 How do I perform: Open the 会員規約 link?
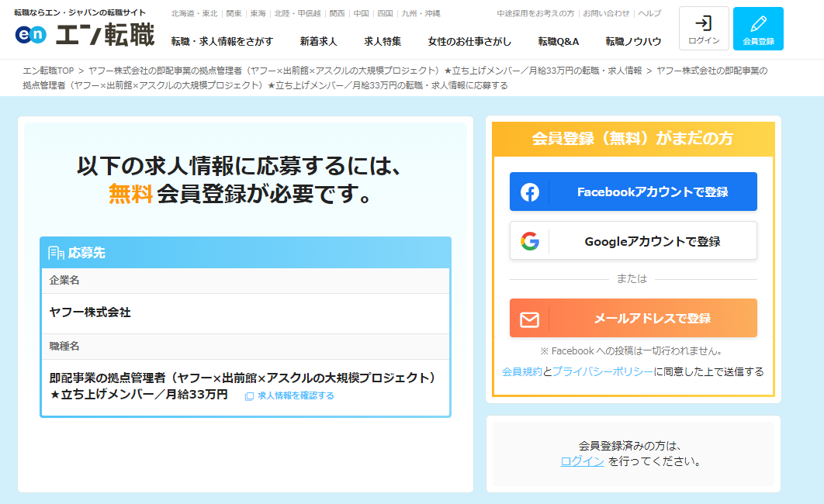click(x=522, y=372)
